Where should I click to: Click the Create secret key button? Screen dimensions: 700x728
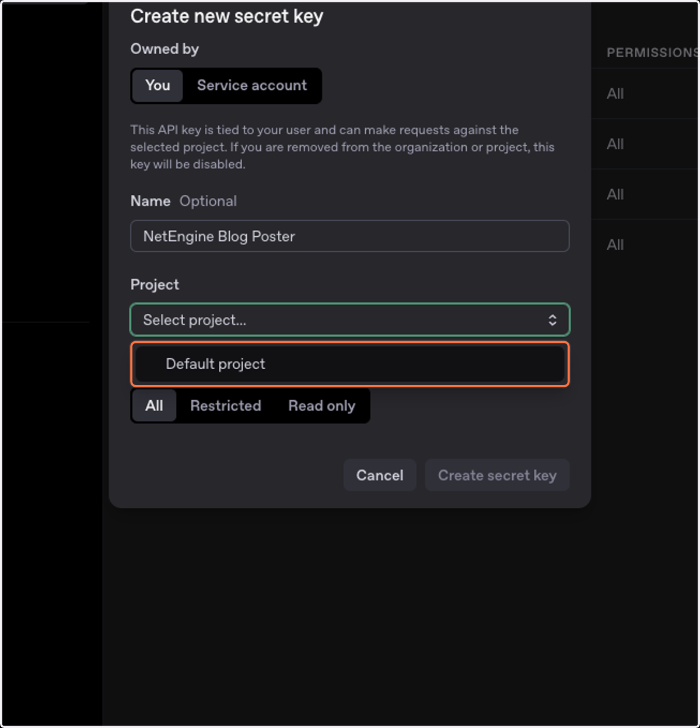[497, 475]
